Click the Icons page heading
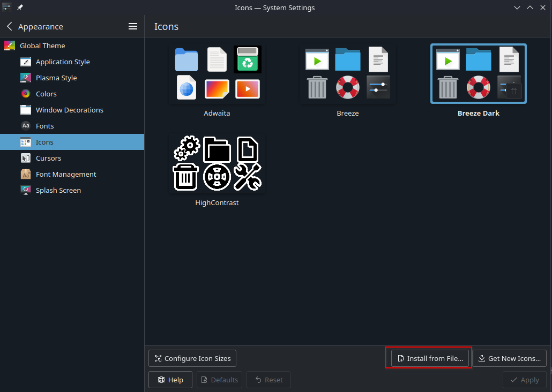Viewport: 552px width, 392px height. [x=166, y=26]
